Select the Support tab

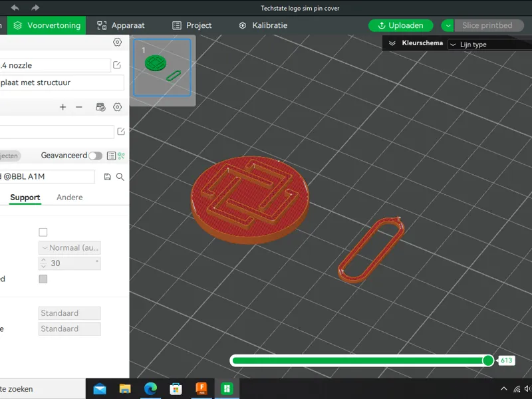pyautogui.click(x=25, y=198)
